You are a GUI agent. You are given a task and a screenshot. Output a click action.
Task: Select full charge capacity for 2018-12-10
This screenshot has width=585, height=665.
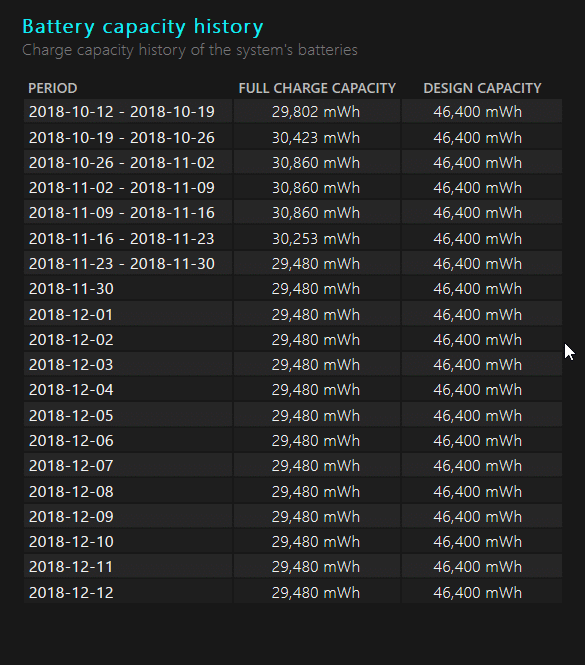pos(316,542)
